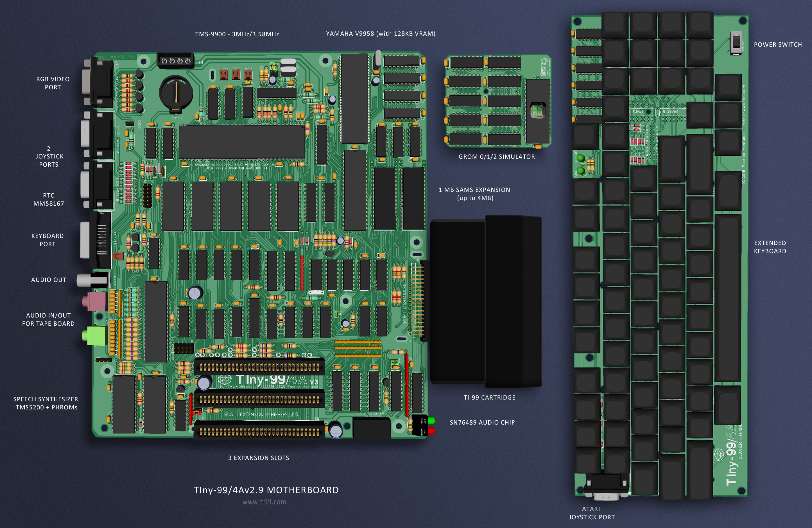
Task: Click the four-pin power connector atop motherboard
Action: (175, 60)
